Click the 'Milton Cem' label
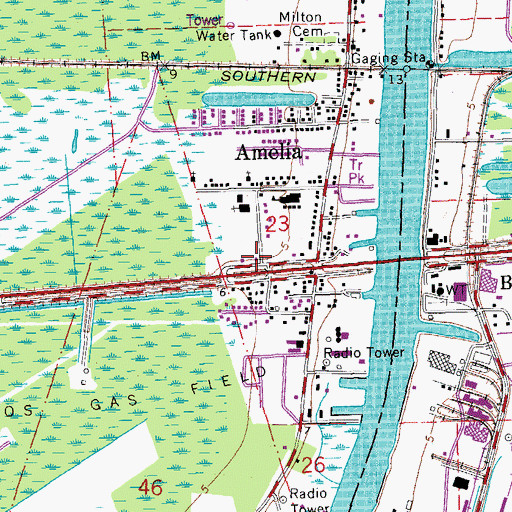This screenshot has width=512, height=512. tap(301, 24)
